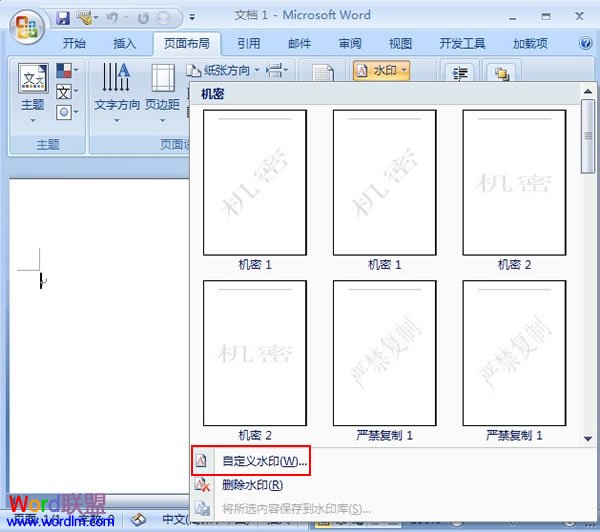Click the arrange objects icon in ribbon
This screenshot has height=532, width=600.
click(x=502, y=73)
